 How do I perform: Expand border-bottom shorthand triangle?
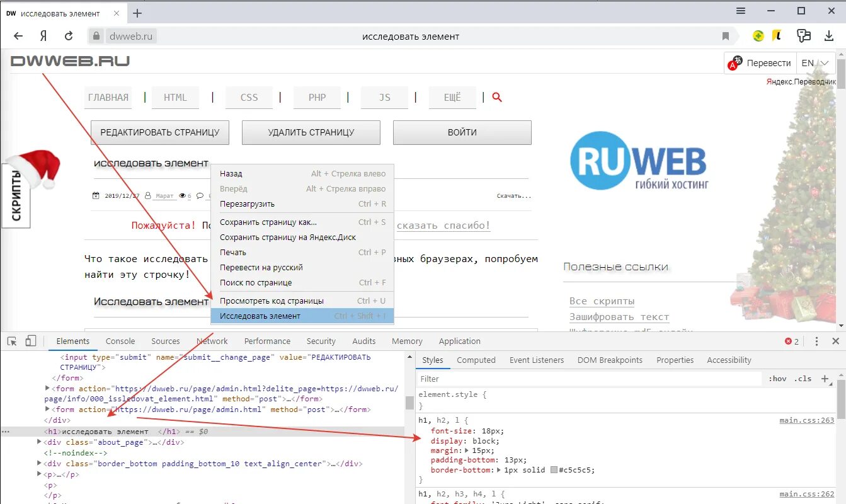tap(499, 470)
